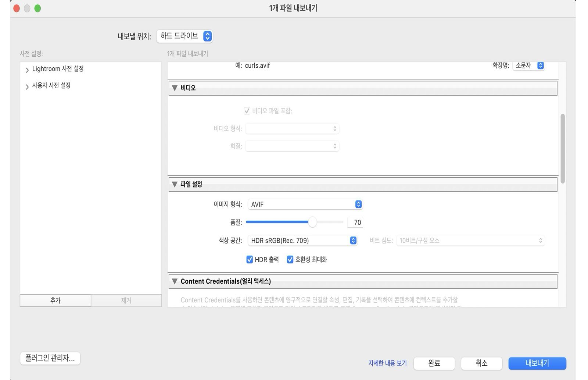The height and width of the screenshot is (380, 588).
Task: Click the 완료 button
Action: [434, 363]
